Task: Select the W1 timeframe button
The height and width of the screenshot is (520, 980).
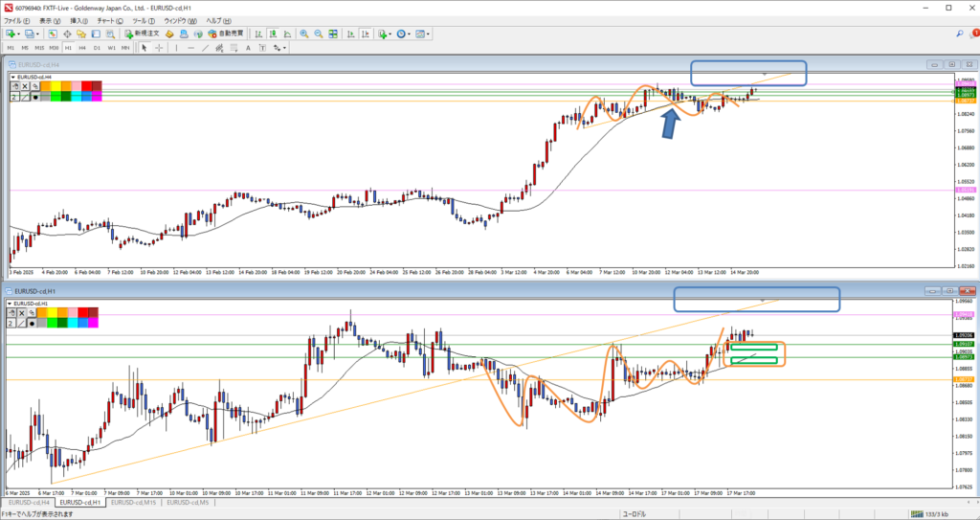Action: point(111,48)
